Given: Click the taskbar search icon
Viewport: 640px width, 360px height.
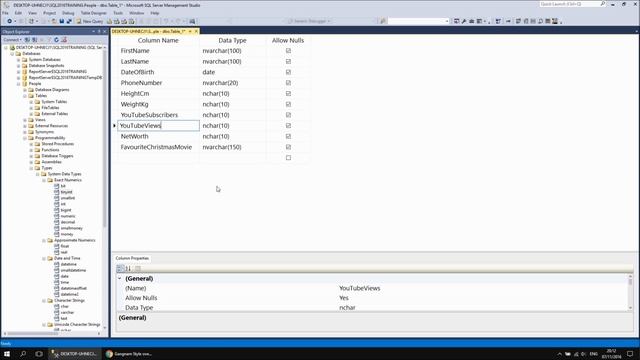Looking at the screenshot, I should tap(23, 354).
